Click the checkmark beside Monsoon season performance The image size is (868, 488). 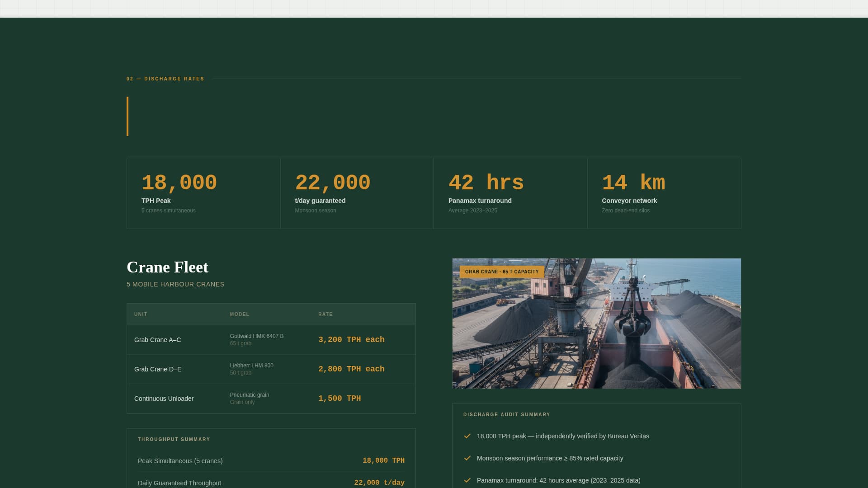[x=467, y=458]
